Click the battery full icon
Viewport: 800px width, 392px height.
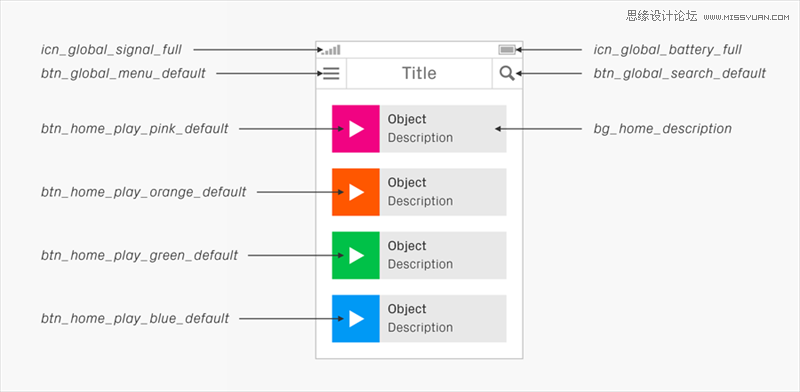(507, 50)
